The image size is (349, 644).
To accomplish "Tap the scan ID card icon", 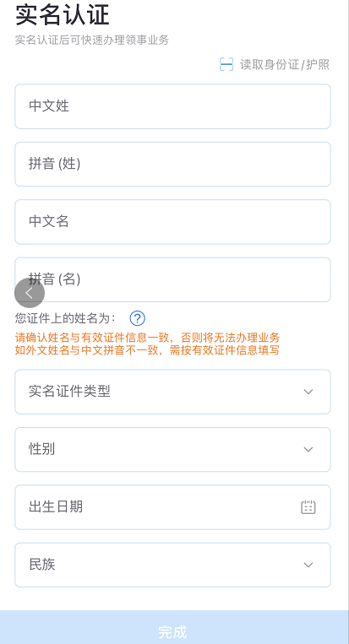I will coord(226,64).
